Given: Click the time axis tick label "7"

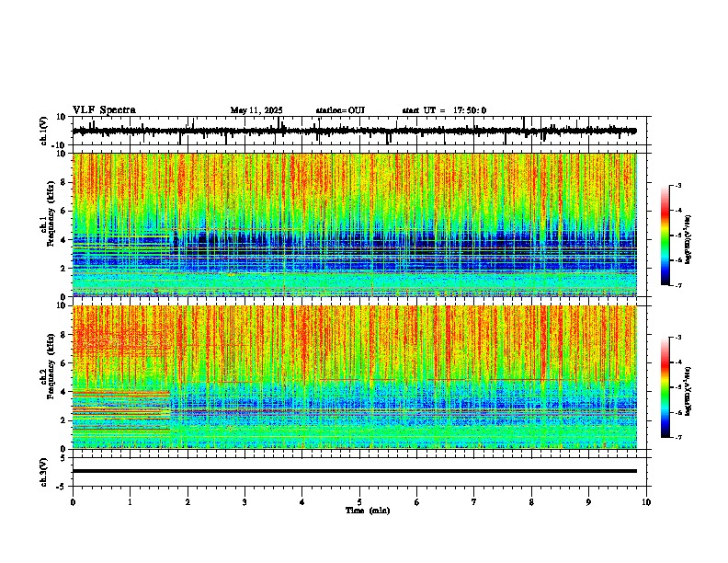Looking at the screenshot, I should click(474, 502).
